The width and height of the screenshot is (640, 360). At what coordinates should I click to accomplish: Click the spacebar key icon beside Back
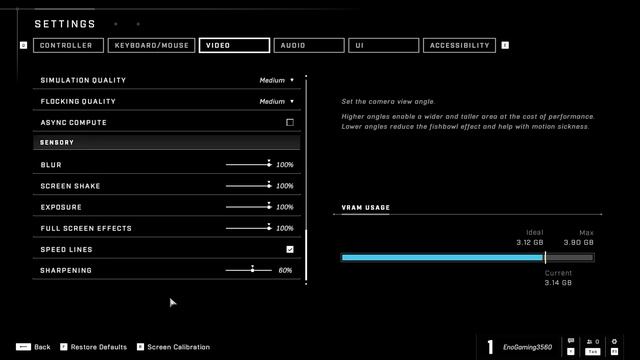[x=23, y=347]
